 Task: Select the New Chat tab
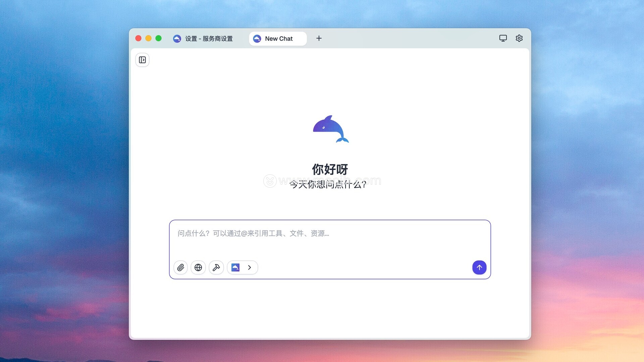[x=279, y=39]
